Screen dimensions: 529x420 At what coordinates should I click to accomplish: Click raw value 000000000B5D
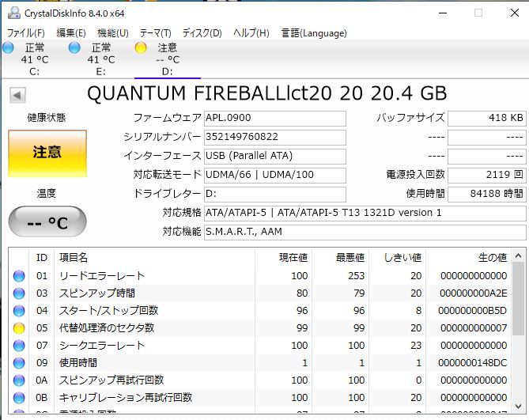(x=472, y=311)
